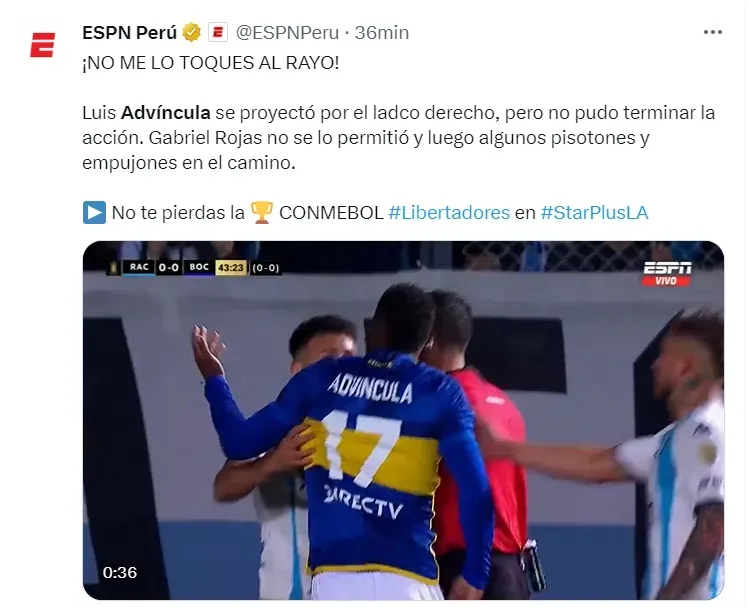Image resolution: width=751 pixels, height=607 pixels.
Task: Open the three-dot more options menu
Action: [x=712, y=32]
